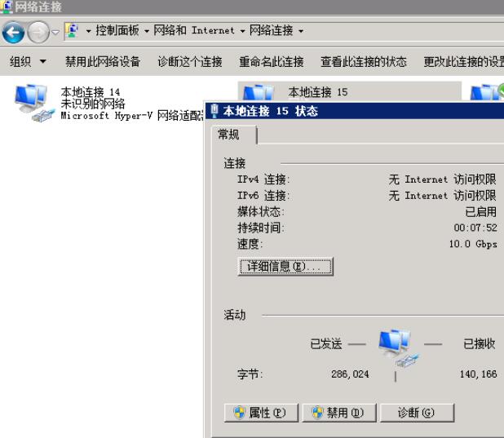Image resolution: width=504 pixels, height=438 pixels.
Task: Open recent pages dropdown beside forward arrow
Action: click(x=55, y=32)
